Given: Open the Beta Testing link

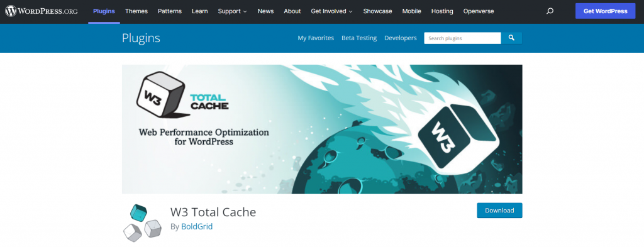Looking at the screenshot, I should click(x=359, y=38).
